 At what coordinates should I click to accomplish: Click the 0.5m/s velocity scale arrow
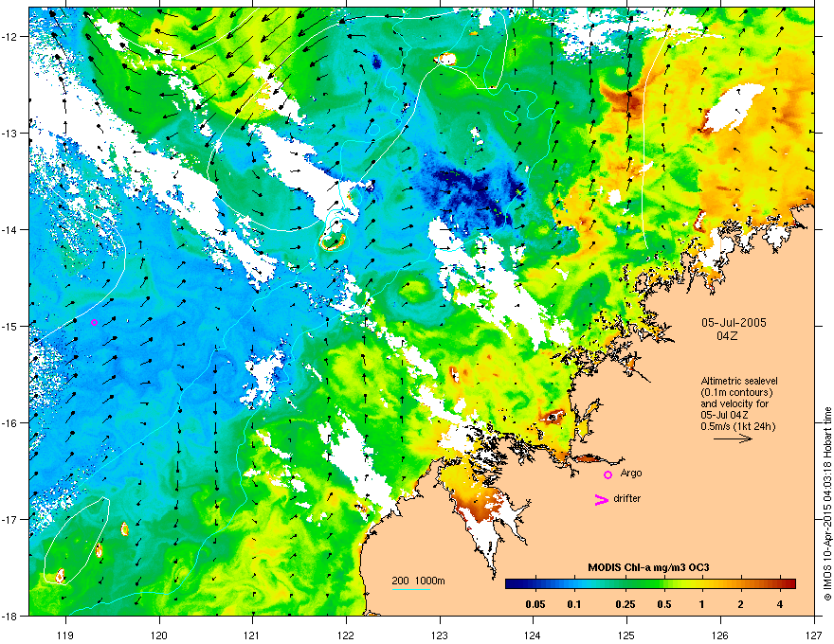click(733, 438)
